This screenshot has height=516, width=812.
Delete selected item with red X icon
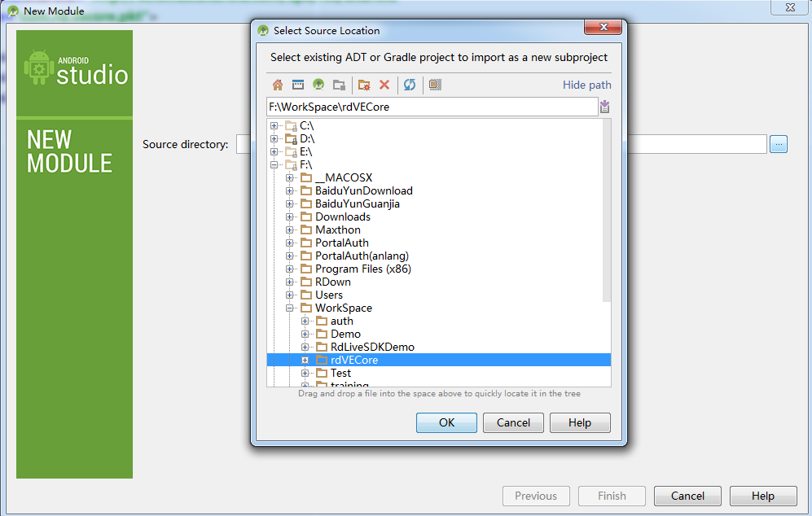pyautogui.click(x=384, y=85)
